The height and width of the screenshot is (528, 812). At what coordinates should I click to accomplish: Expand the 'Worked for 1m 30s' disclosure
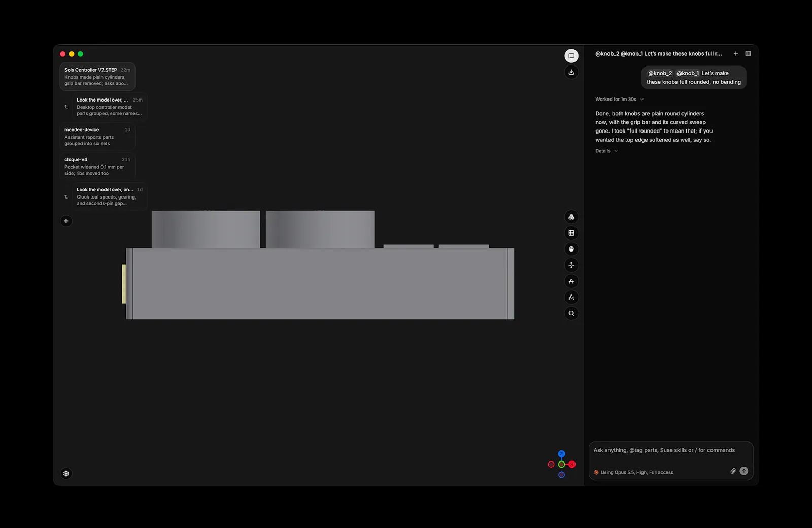620,100
